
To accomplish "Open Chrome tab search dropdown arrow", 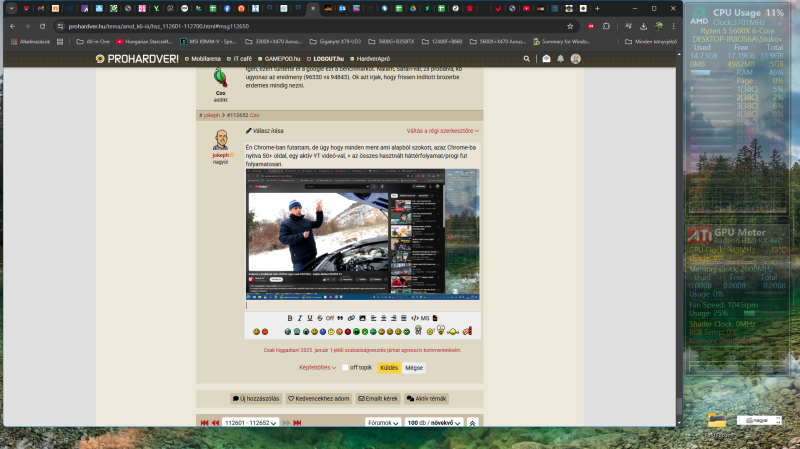I will 11,8.
